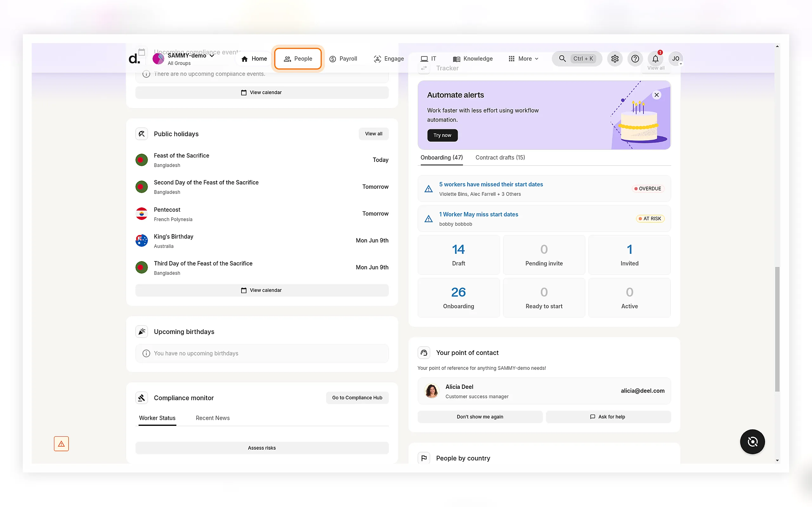The image size is (812, 507).
Task: Open the settings gear icon
Action: (x=615, y=59)
